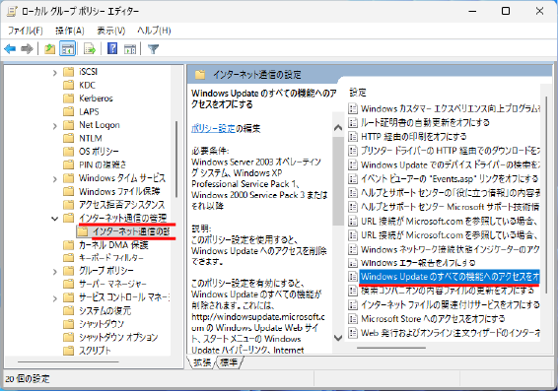The width and height of the screenshot is (558, 392).
Task: Click the KDC folder icon
Action: pyautogui.click(x=68, y=86)
